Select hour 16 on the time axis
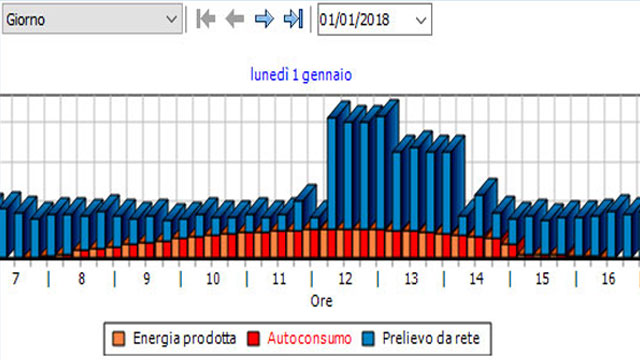Screen dimensions: 640x360 click(608, 279)
